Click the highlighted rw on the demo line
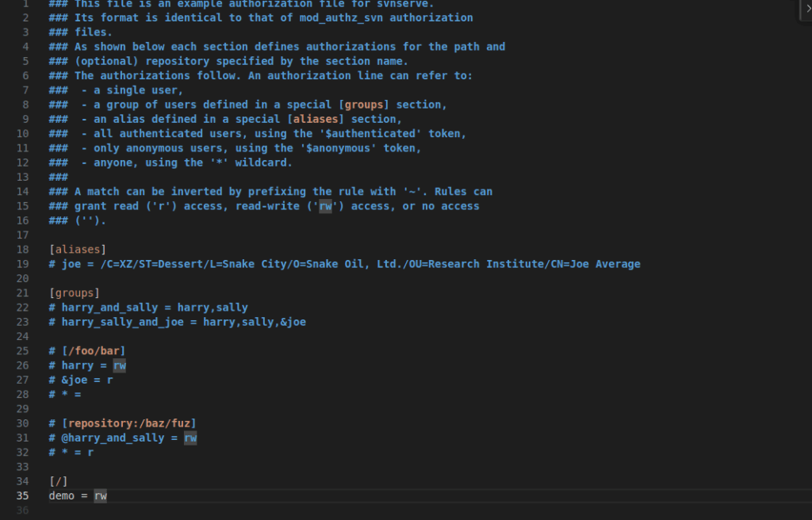This screenshot has width=812, height=520. (100, 496)
